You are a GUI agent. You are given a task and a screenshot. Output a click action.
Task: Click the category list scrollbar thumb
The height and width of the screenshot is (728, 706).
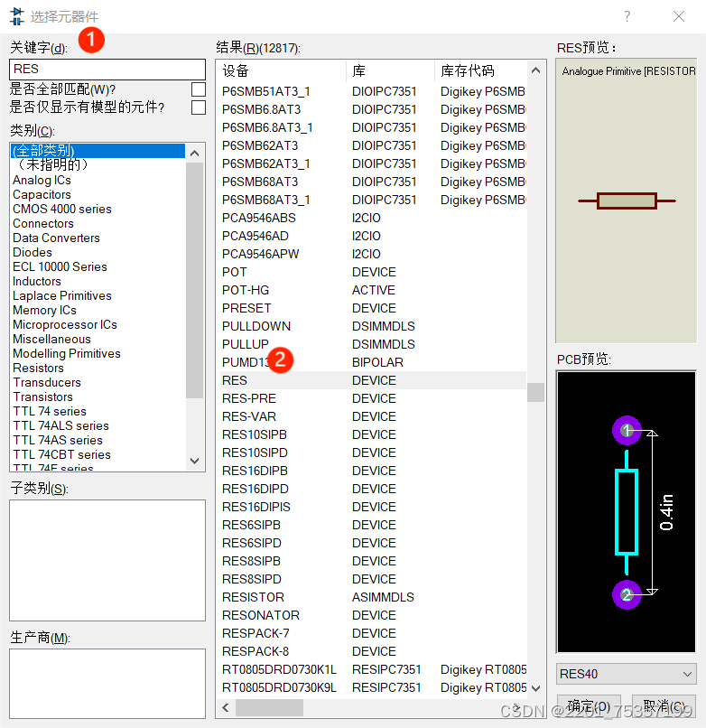195,280
